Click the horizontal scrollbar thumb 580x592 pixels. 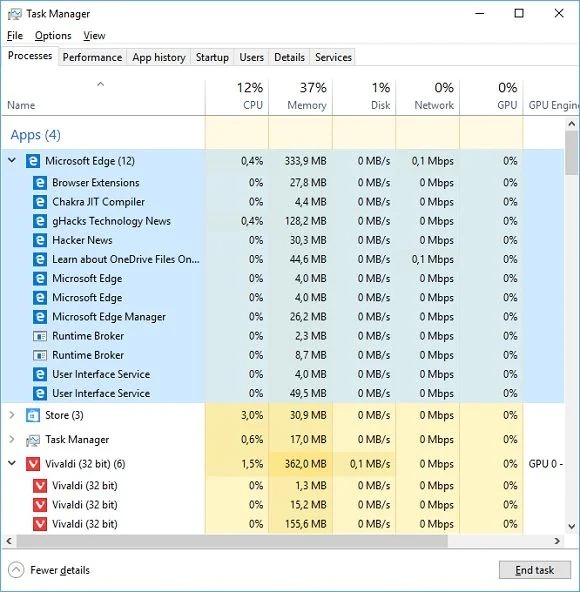232,541
